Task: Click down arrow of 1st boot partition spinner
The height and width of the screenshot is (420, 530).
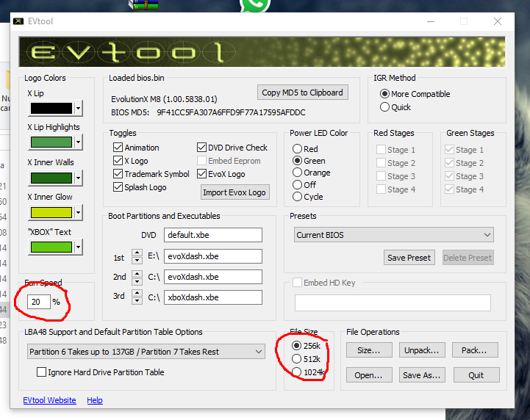Action: click(x=137, y=261)
